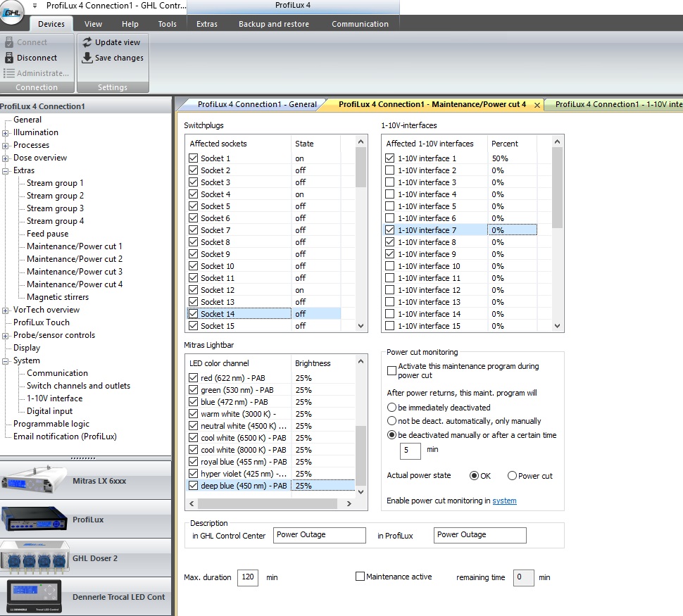Expand the Processes tree node
Image resolution: width=683 pixels, height=616 pixels.
pyautogui.click(x=5, y=146)
